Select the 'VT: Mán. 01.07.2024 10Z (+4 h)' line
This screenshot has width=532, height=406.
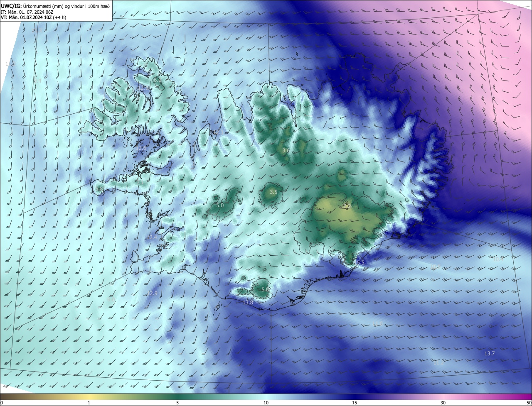pyautogui.click(x=34, y=17)
